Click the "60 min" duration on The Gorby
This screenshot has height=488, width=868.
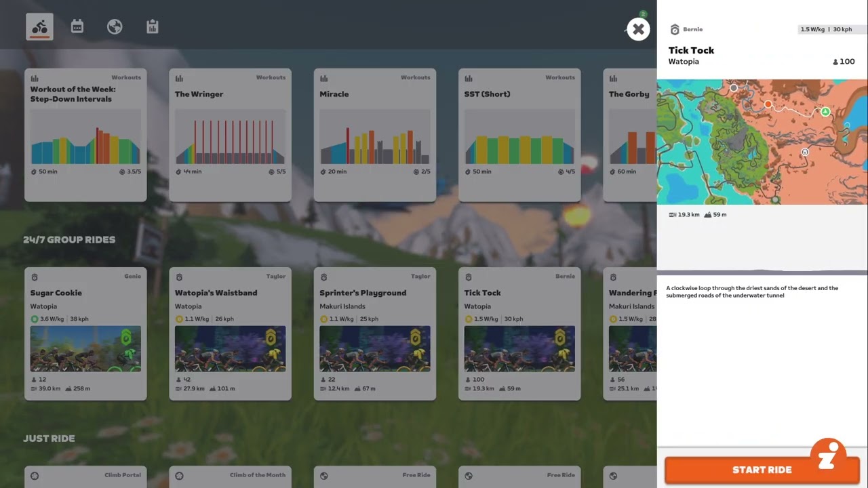(x=627, y=172)
